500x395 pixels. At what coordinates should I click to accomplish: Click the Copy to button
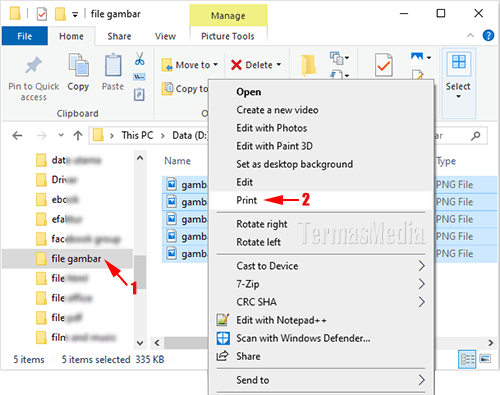coord(185,89)
